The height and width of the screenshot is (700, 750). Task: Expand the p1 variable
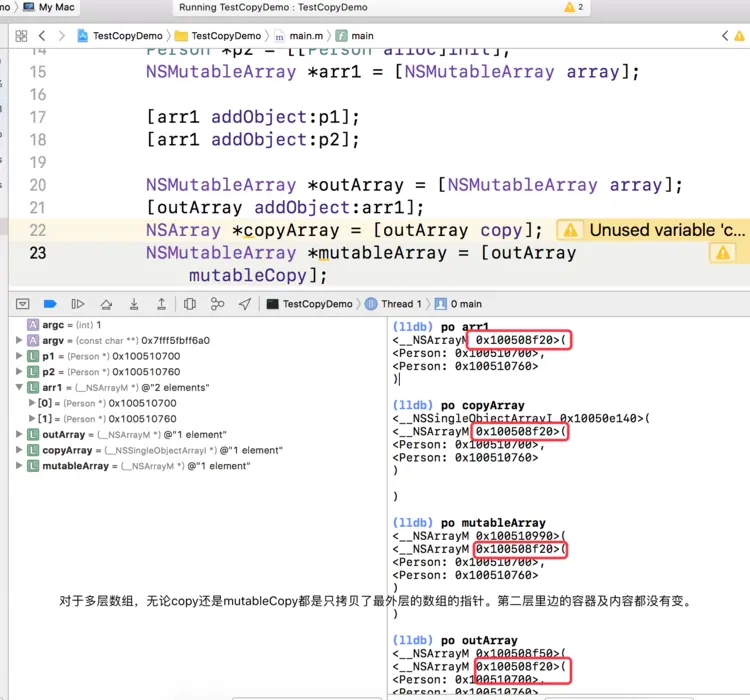(x=19, y=356)
